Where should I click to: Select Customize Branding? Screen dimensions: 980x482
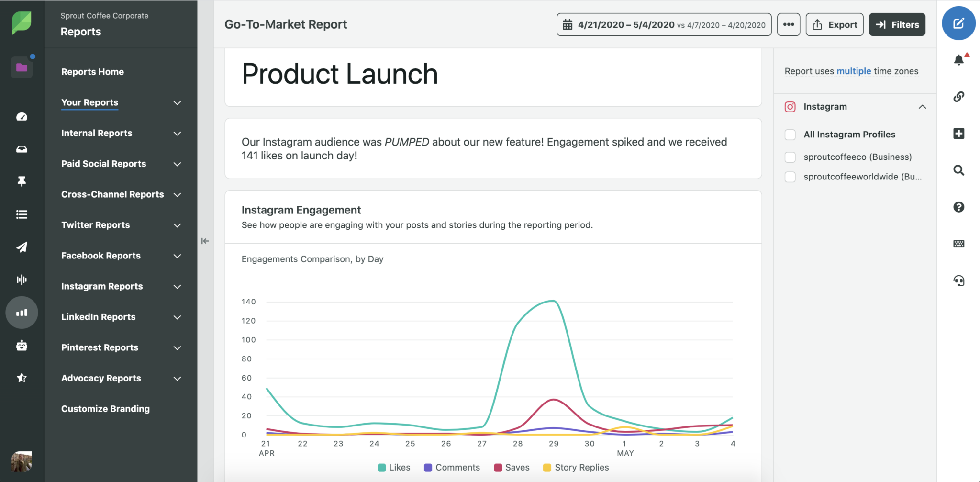105,408
